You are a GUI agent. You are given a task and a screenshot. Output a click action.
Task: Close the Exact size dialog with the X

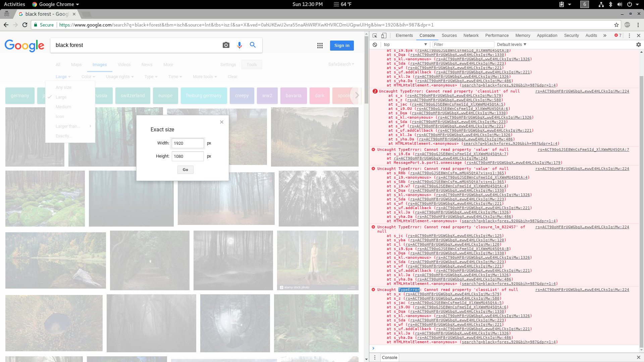tap(222, 122)
